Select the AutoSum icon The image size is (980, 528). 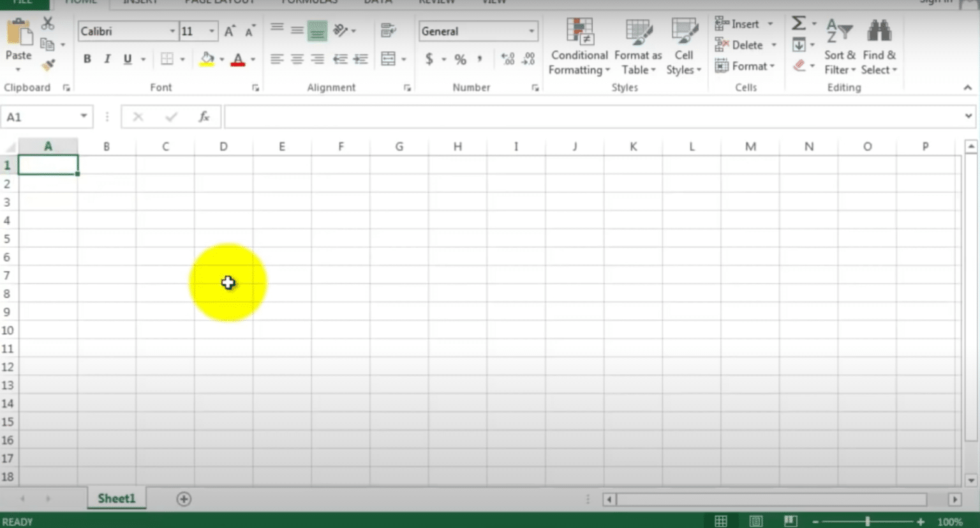click(798, 23)
